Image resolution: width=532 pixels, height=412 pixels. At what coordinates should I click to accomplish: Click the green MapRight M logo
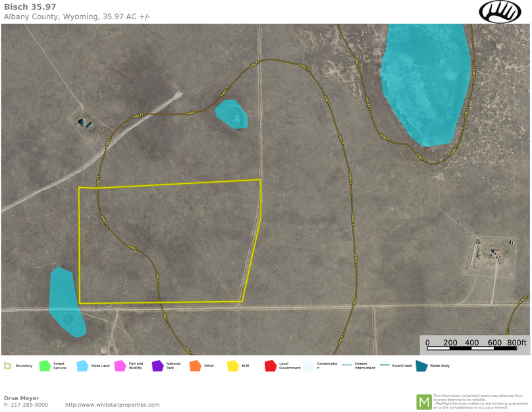424,401
